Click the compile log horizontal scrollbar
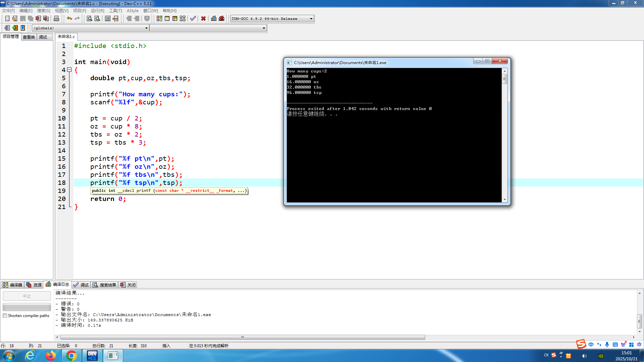 click(x=242, y=337)
